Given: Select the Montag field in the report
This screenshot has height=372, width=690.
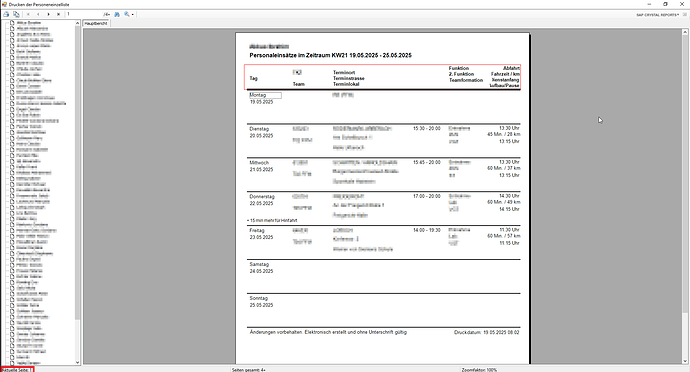Looking at the screenshot, I should click(x=265, y=95).
